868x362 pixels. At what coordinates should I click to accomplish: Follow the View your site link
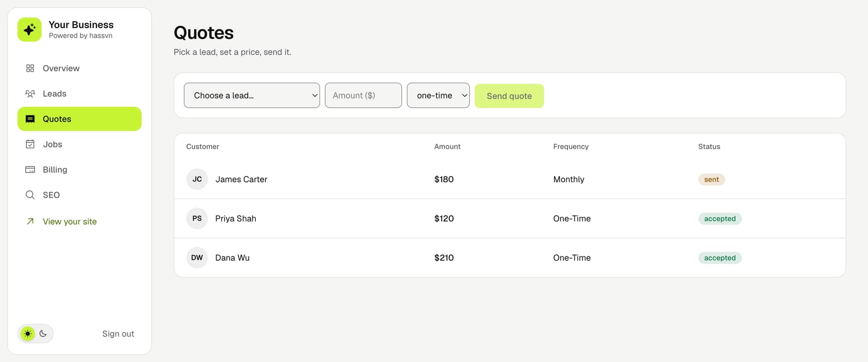click(70, 222)
